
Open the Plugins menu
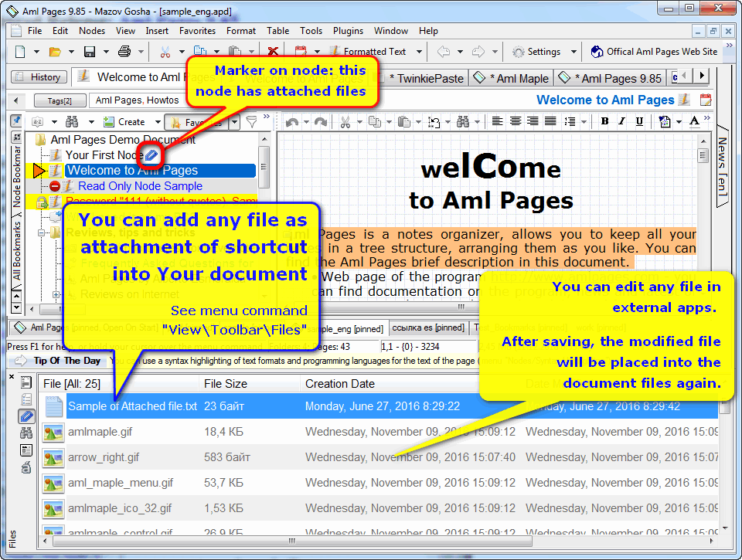(x=348, y=31)
